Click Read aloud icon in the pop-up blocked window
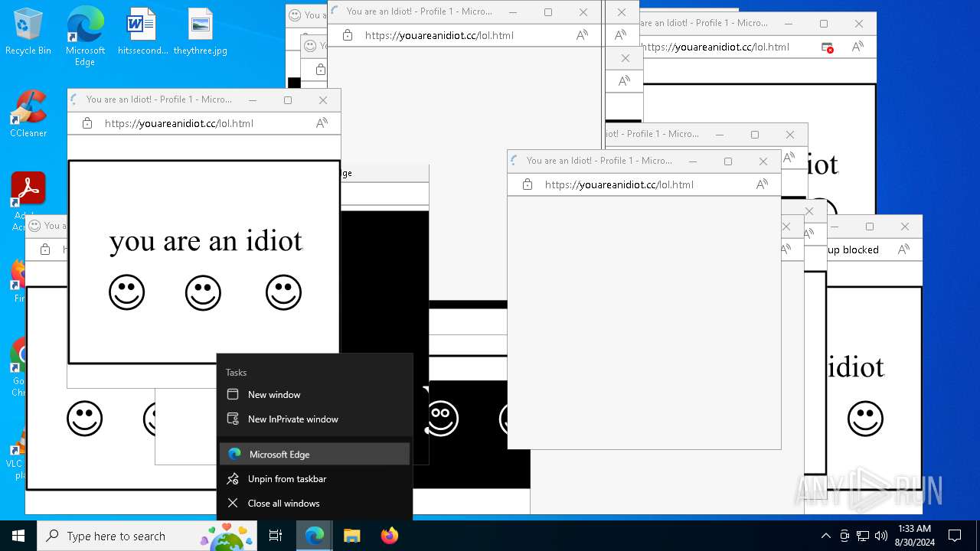The width and height of the screenshot is (980, 551). click(904, 249)
